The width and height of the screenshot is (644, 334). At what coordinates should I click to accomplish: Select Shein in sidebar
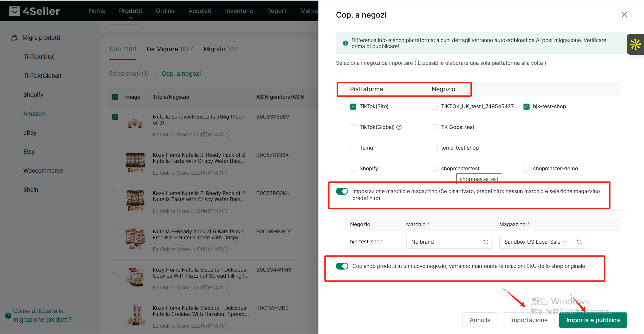click(x=31, y=190)
